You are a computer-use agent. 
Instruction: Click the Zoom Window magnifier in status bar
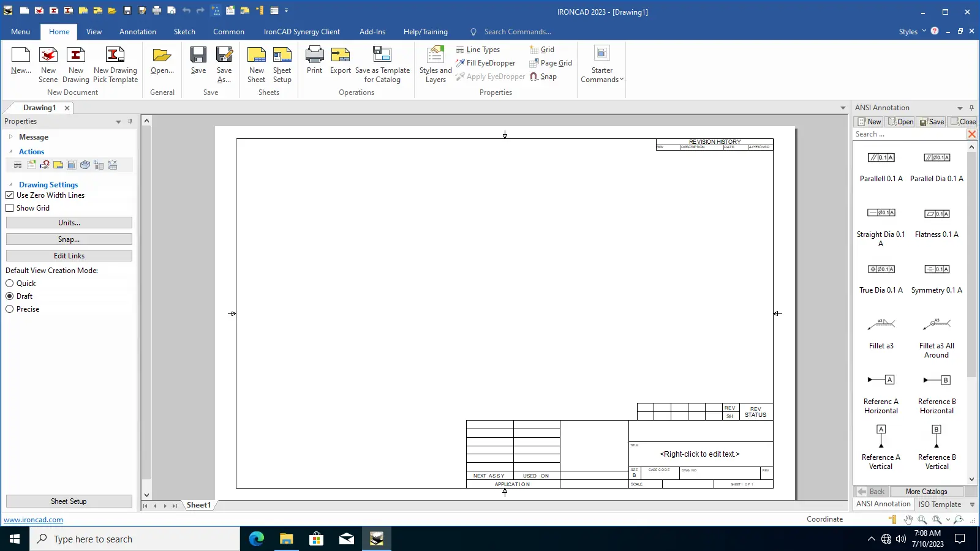pos(922,520)
